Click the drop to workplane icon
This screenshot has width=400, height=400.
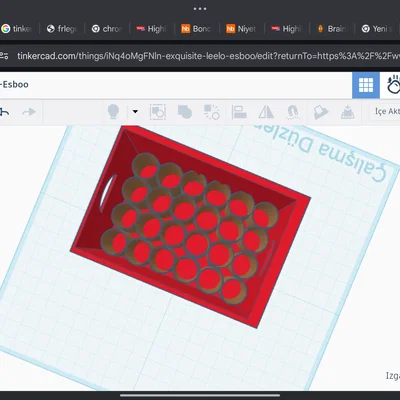tap(348, 112)
